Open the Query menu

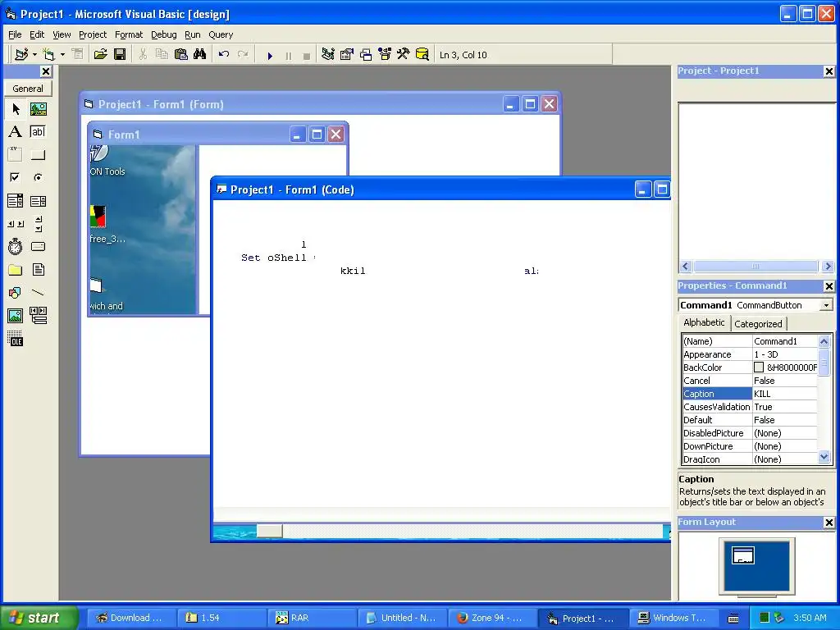pyautogui.click(x=221, y=34)
